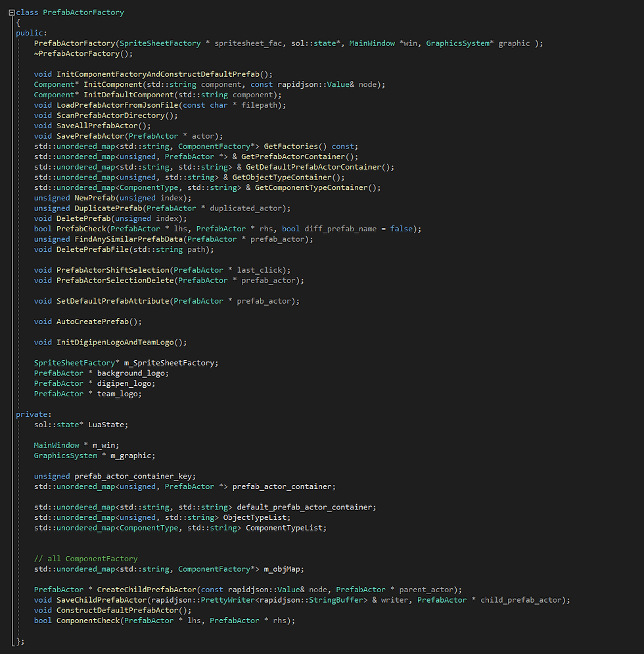Click the PrefabCheck function name
The height and width of the screenshot is (654, 644).
pos(81,229)
